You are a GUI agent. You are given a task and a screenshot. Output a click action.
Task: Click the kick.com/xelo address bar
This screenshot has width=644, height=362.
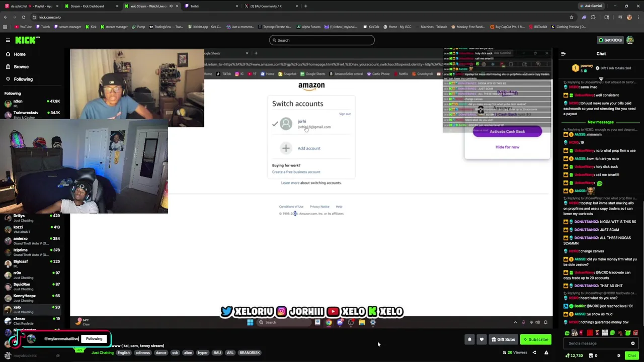[x=302, y=17]
